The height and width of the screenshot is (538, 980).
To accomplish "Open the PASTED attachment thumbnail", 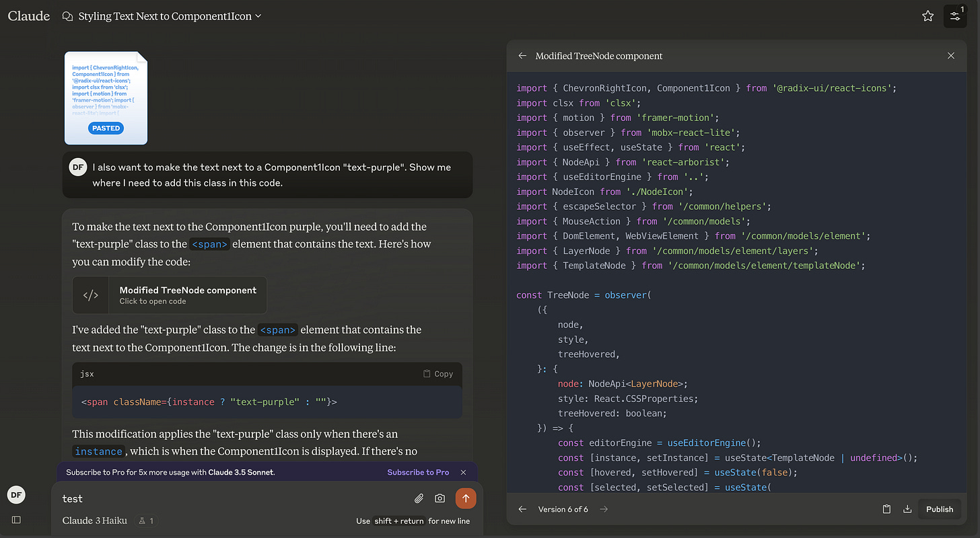I will (x=106, y=98).
